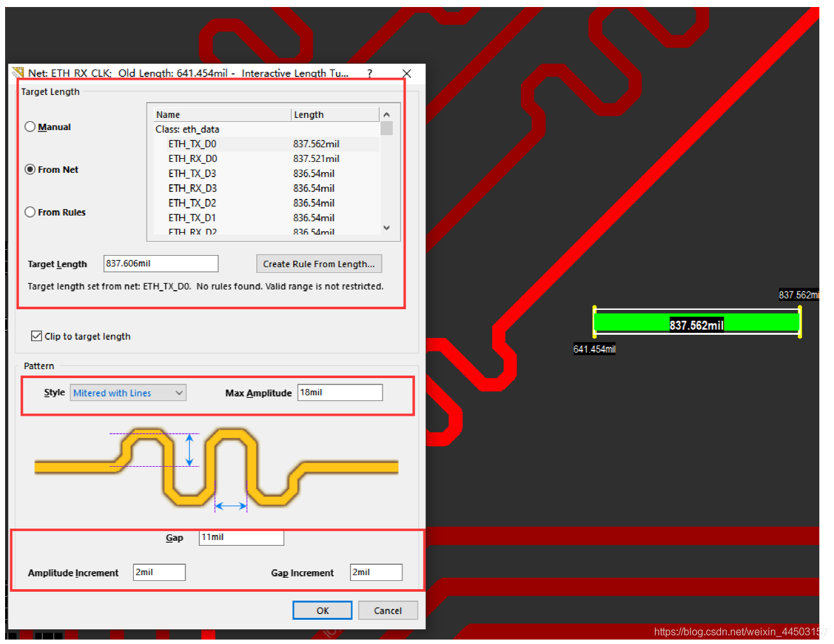Close the Interactive Length Tuning dialog
Viewport: 834px width, 644px height.
click(407, 73)
